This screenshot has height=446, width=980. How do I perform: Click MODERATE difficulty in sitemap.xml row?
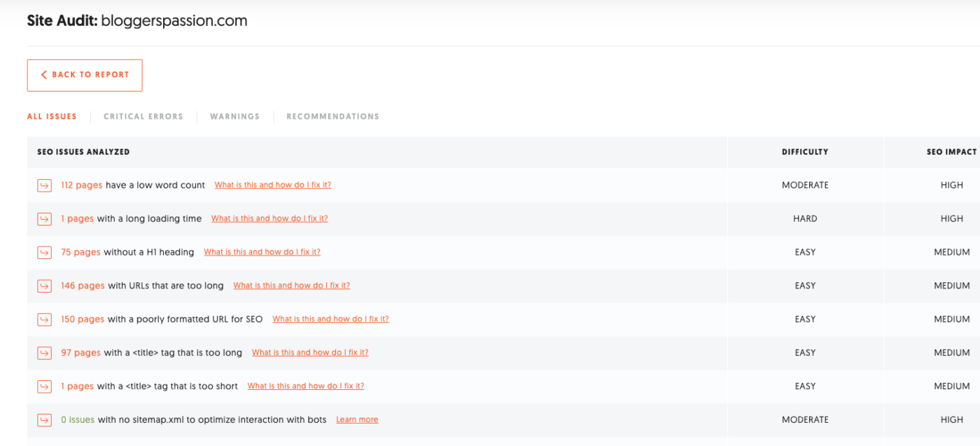pyautogui.click(x=805, y=420)
